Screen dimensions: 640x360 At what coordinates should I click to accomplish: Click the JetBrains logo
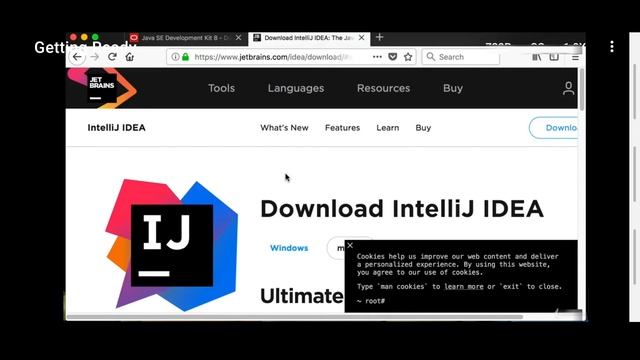coord(102,88)
